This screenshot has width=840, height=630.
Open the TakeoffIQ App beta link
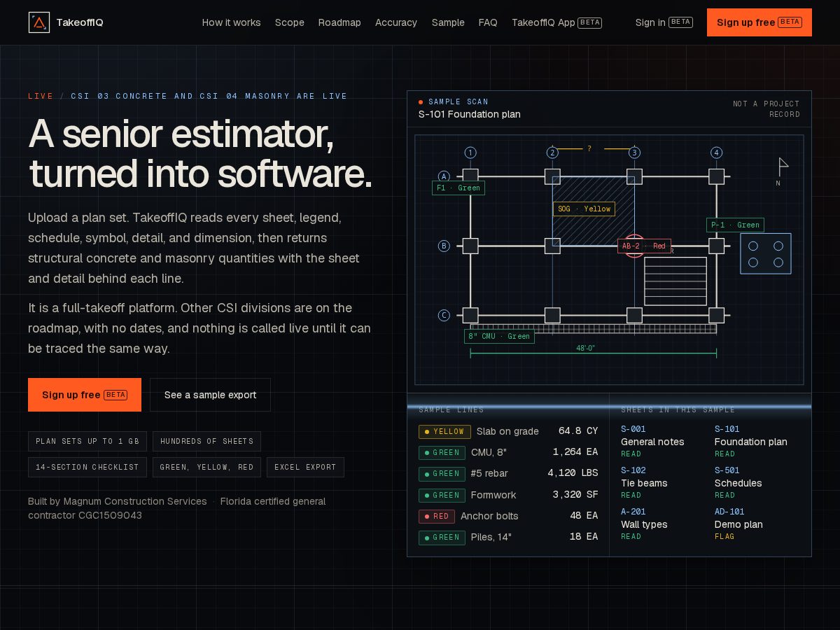click(x=556, y=22)
